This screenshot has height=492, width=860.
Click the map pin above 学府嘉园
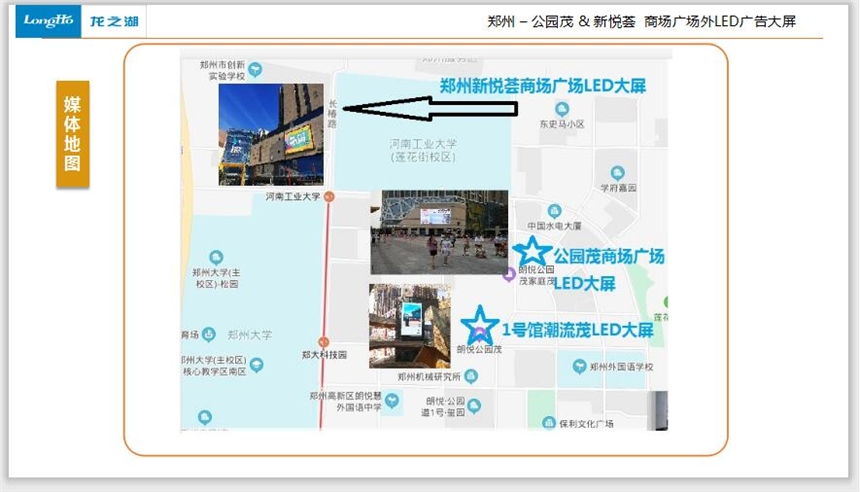(617, 172)
